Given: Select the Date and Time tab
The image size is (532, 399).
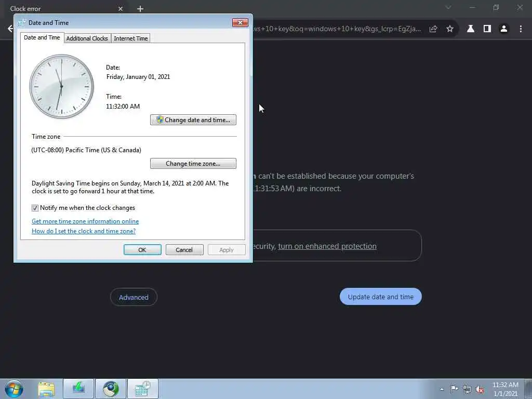Looking at the screenshot, I should pos(42,37).
